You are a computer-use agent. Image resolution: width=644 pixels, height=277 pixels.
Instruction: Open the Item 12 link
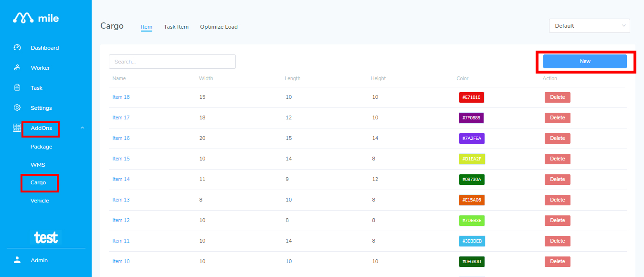click(121, 220)
